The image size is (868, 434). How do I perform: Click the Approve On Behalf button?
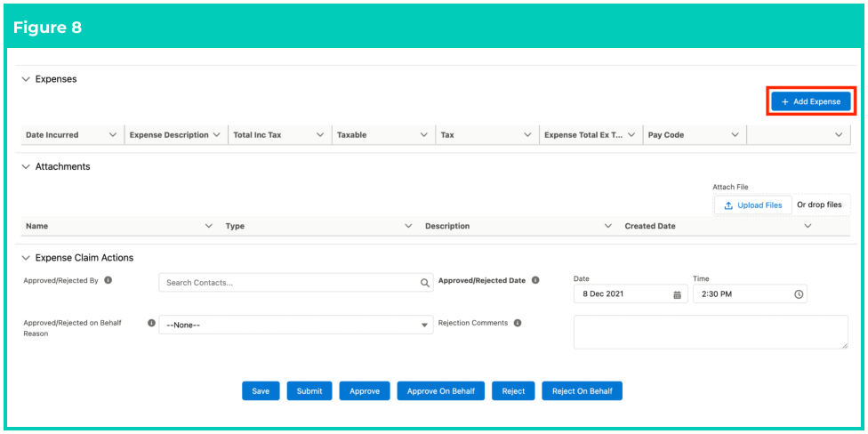pos(441,390)
